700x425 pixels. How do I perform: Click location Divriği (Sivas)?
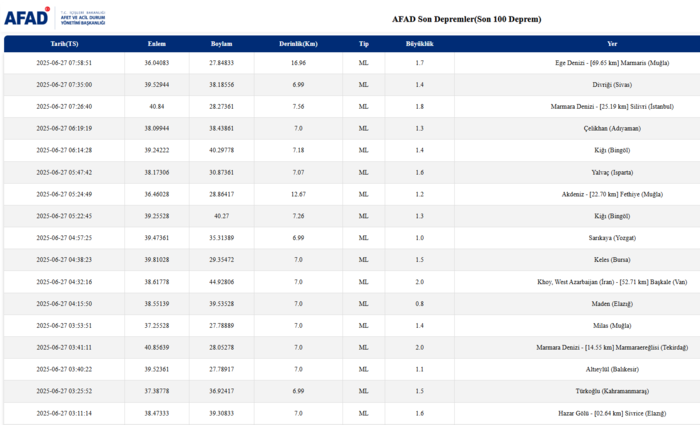(x=612, y=85)
